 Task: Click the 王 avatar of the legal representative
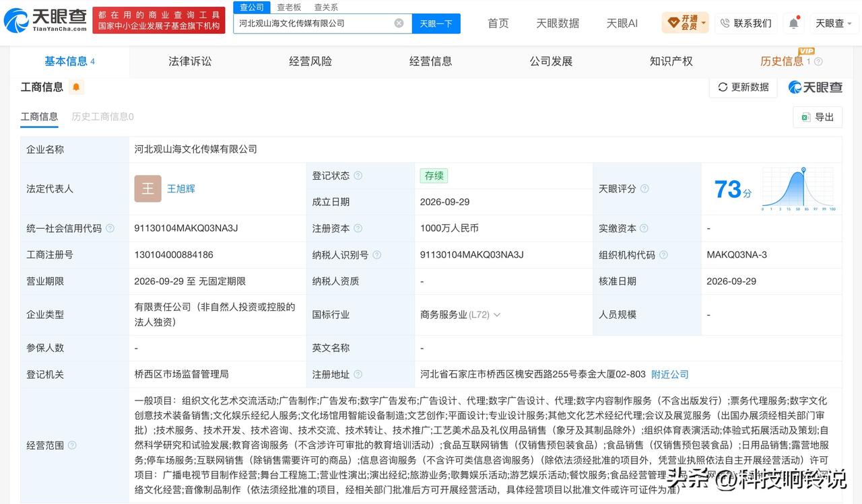pyautogui.click(x=148, y=188)
